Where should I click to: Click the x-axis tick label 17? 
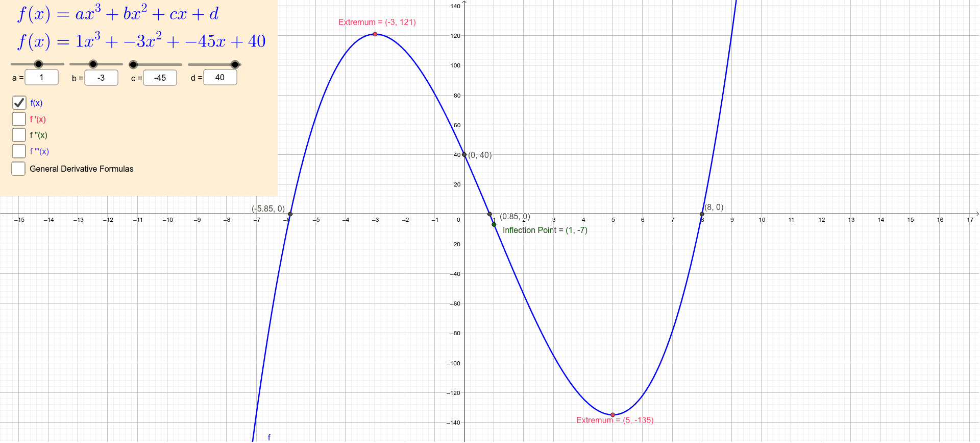[x=970, y=220]
